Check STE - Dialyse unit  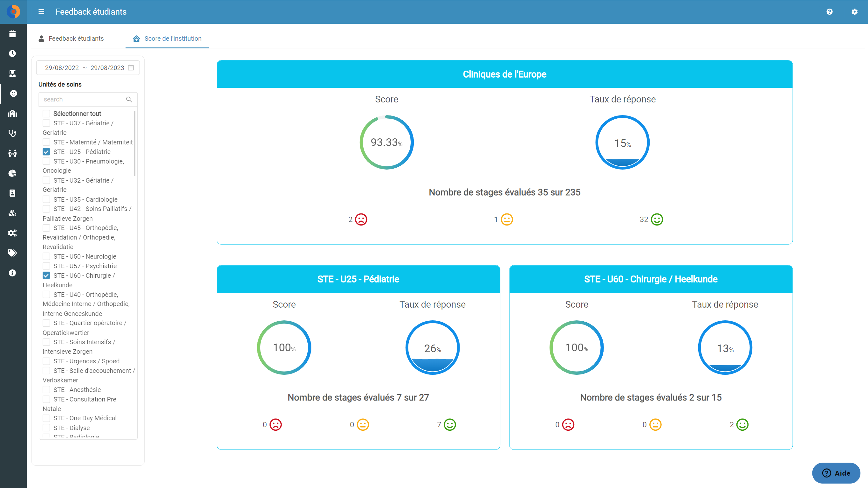click(46, 428)
